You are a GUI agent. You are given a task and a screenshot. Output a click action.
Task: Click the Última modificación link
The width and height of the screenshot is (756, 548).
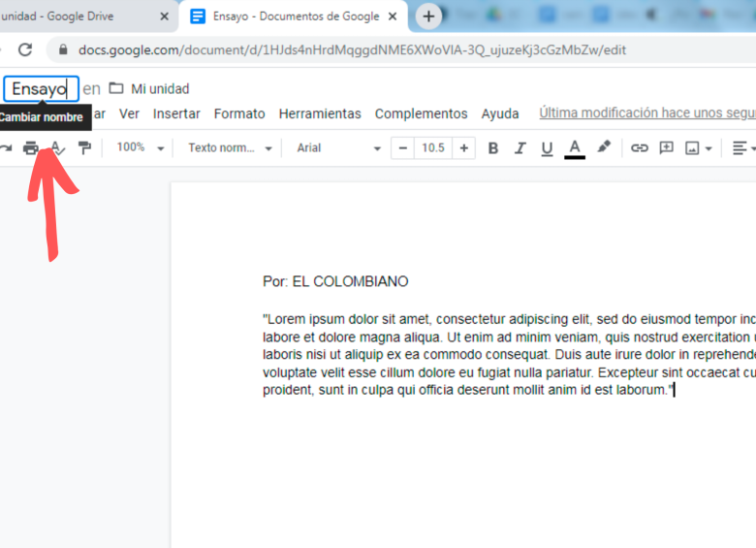[646, 113]
